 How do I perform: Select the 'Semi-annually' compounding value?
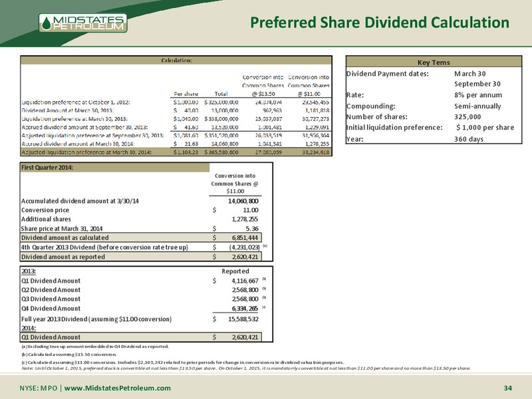(x=477, y=106)
